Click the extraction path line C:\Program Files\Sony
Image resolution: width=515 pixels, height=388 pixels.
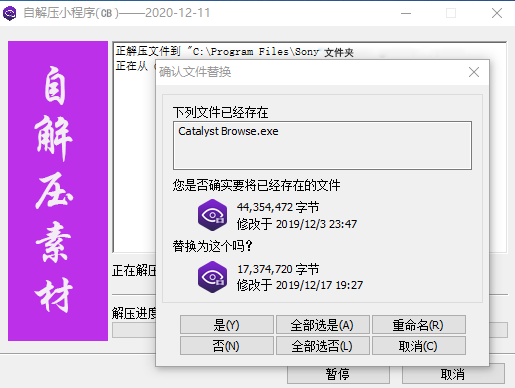point(234,52)
